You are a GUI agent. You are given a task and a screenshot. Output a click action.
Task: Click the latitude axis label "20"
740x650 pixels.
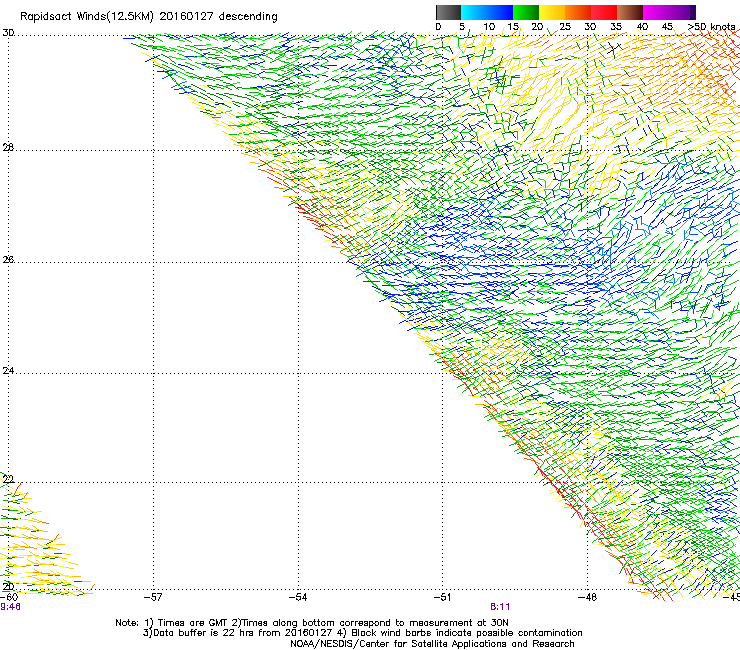coord(8,587)
